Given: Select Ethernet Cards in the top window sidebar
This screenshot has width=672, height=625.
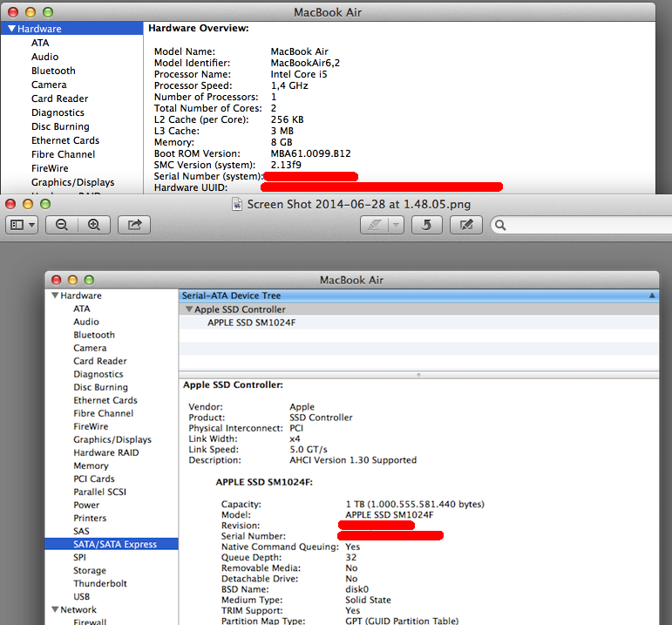Looking at the screenshot, I should click(65, 140).
